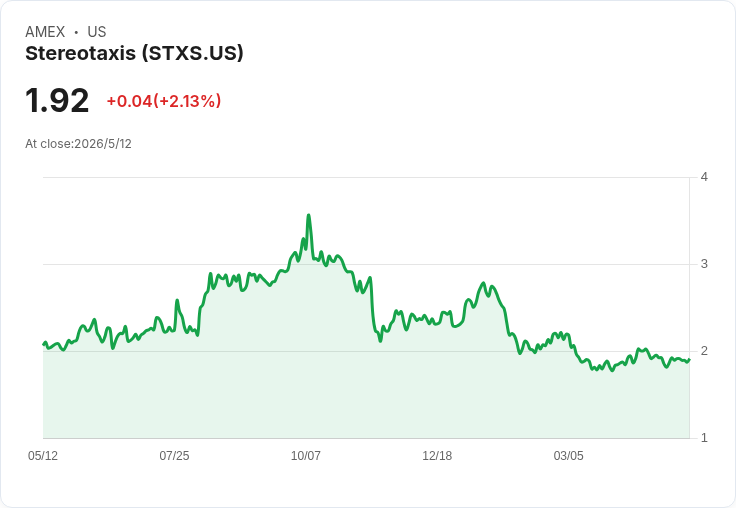This screenshot has height=508, width=736.
Task: Click the At close:2026/5/12 text
Action: (78, 144)
